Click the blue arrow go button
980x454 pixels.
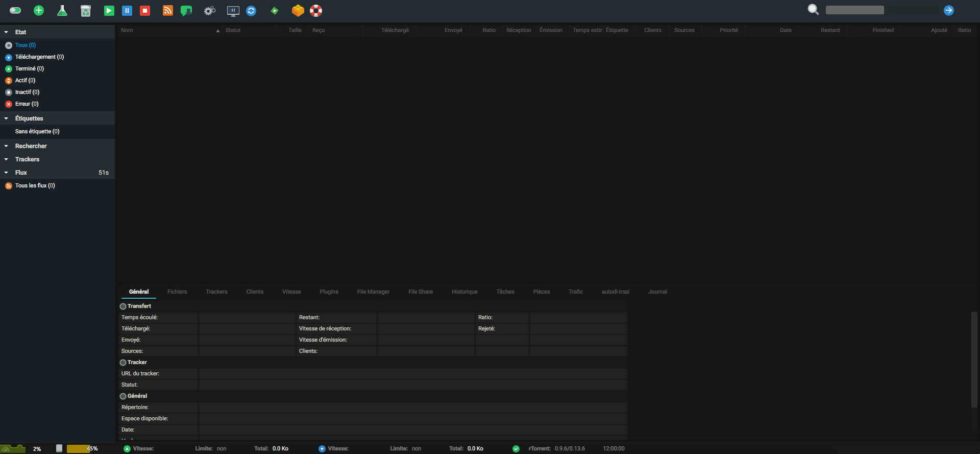point(949,10)
